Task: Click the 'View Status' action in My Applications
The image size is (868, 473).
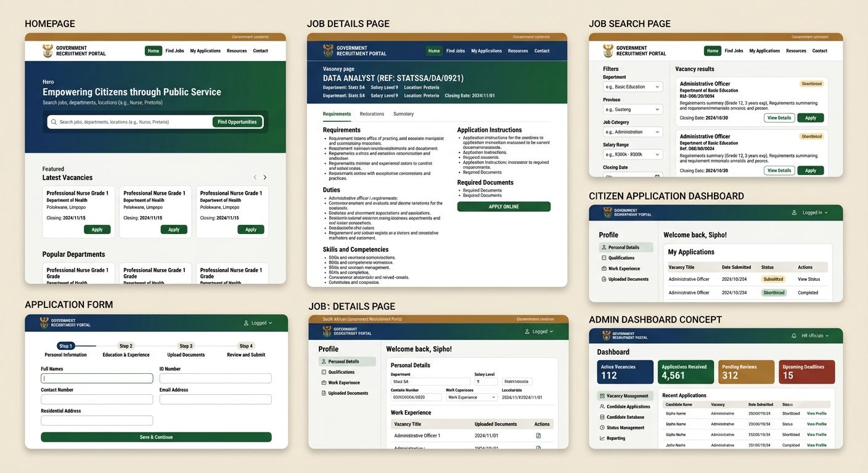Action: (x=809, y=279)
